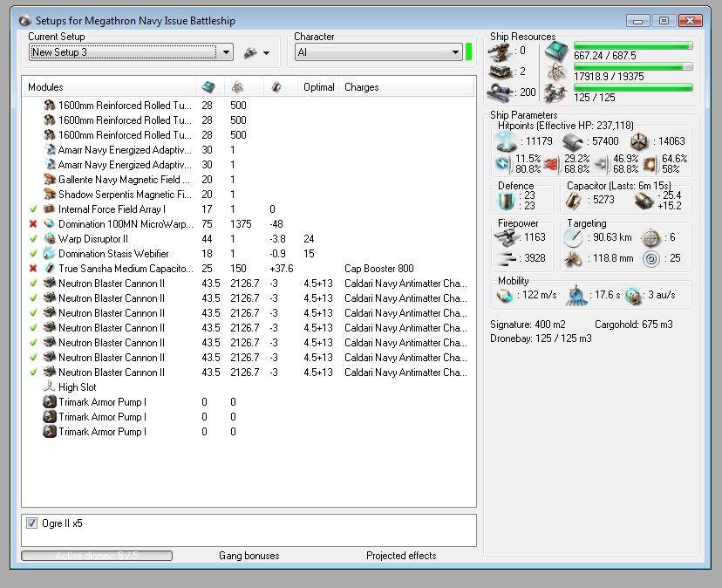Uncheck the Ogre II x5 drones checkbox
722x588 pixels.
click(31, 523)
